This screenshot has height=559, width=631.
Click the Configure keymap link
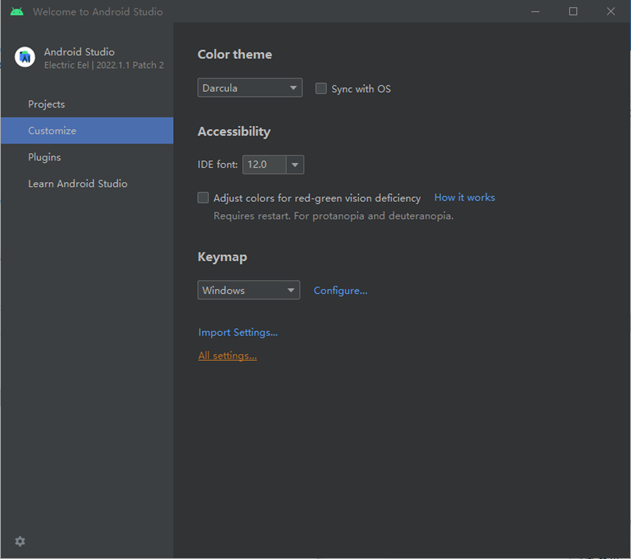coord(340,291)
